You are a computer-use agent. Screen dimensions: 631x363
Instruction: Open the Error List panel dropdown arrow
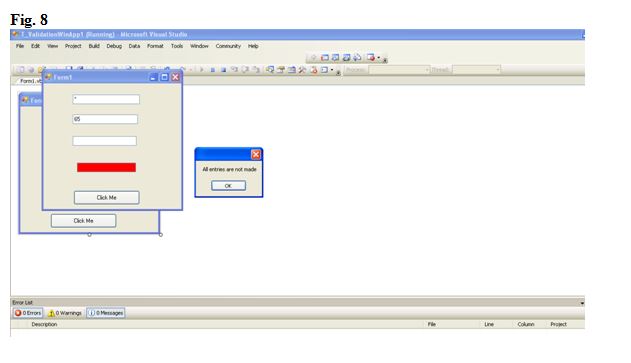click(582, 303)
